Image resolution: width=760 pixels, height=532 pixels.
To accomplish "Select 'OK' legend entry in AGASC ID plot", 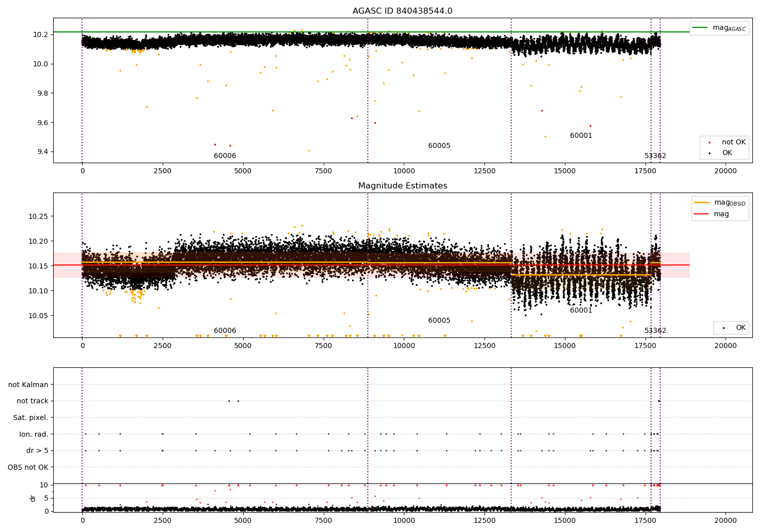I will (721, 153).
